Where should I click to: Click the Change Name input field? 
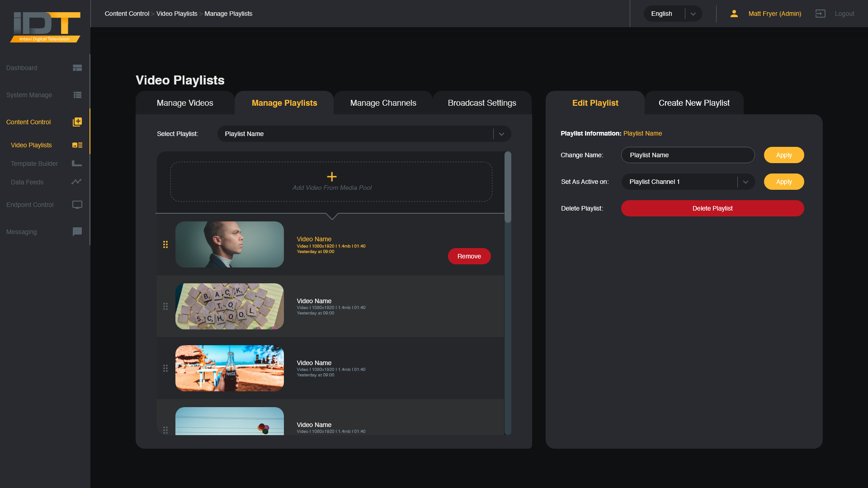pos(688,155)
